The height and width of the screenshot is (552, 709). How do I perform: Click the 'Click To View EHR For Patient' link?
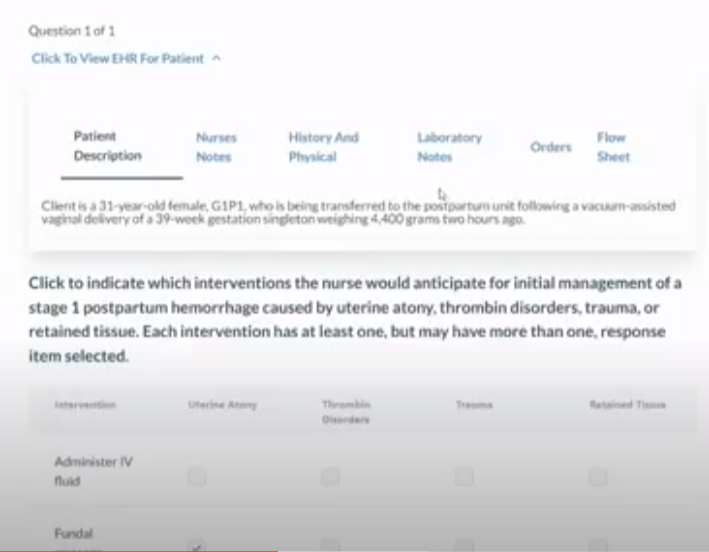(117, 59)
